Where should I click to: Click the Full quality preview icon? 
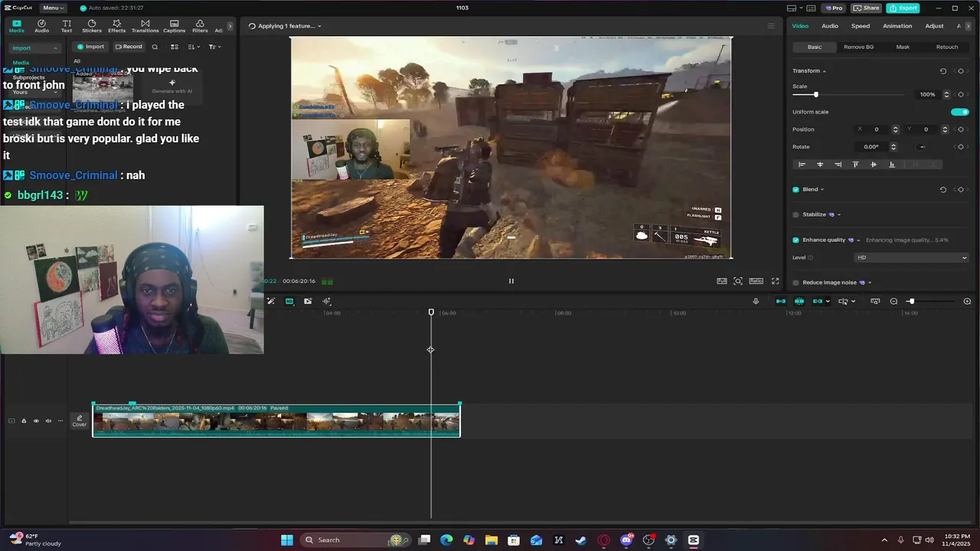722,281
